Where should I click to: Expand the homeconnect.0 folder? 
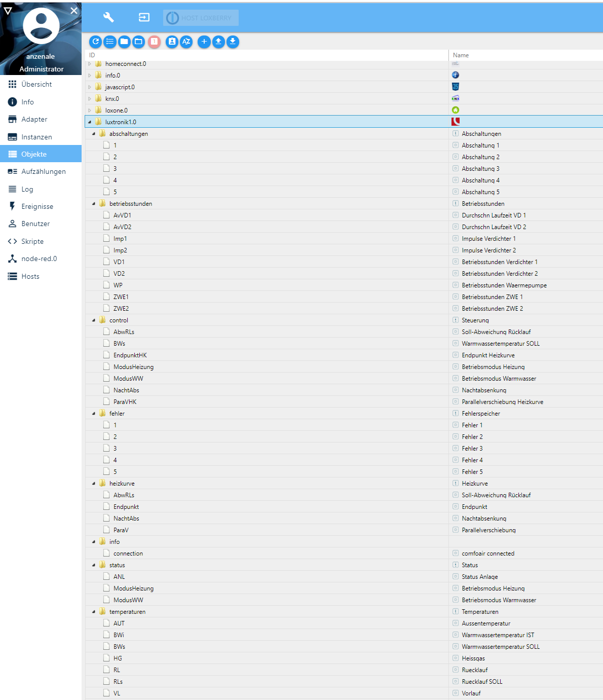coord(90,64)
